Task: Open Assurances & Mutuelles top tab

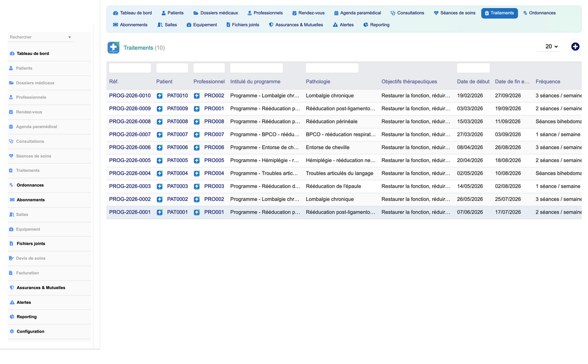Action: pyautogui.click(x=296, y=24)
